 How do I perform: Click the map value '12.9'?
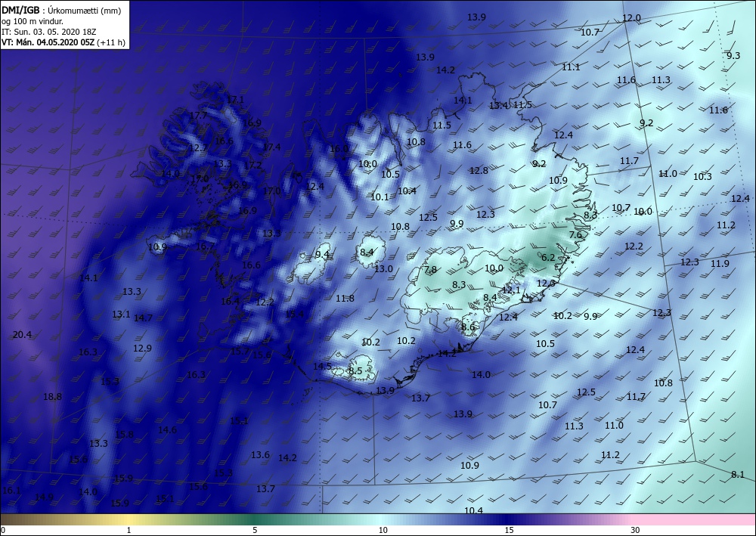(x=143, y=348)
